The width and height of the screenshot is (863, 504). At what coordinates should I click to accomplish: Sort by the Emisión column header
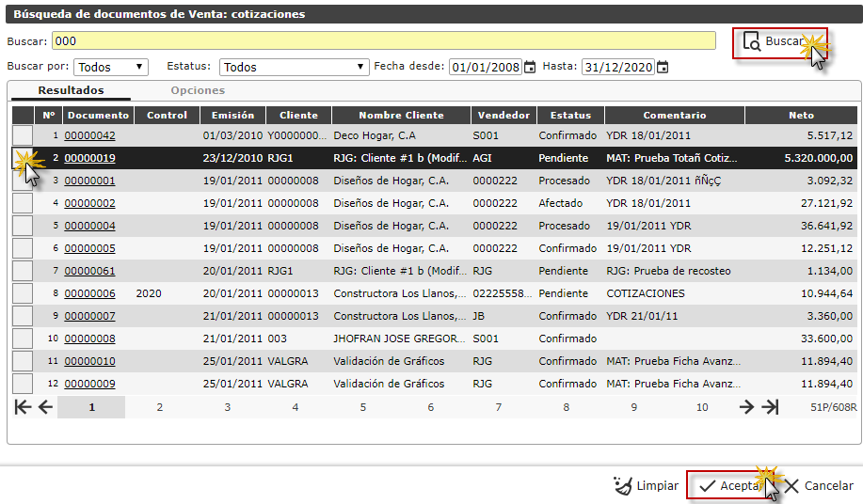point(232,115)
